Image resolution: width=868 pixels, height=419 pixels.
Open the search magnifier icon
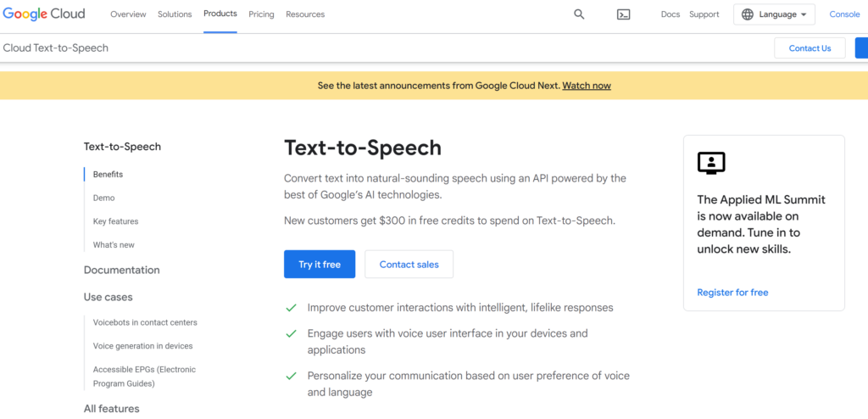[579, 14]
